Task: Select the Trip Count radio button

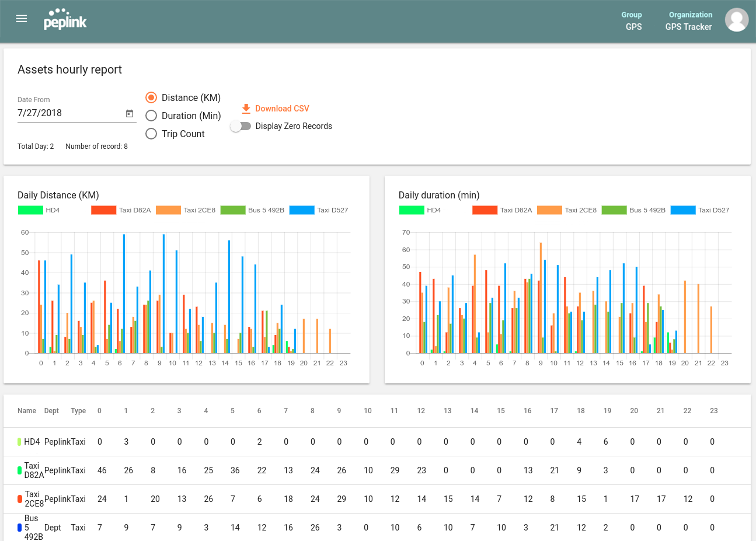Action: [151, 134]
